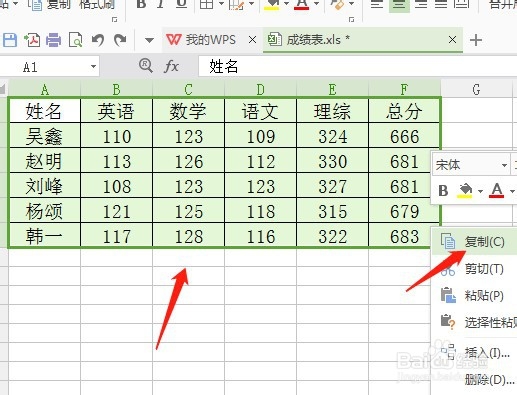This screenshot has width=517, height=395.
Task: Choose 插入(I)... from the context menu
Action: [475, 352]
